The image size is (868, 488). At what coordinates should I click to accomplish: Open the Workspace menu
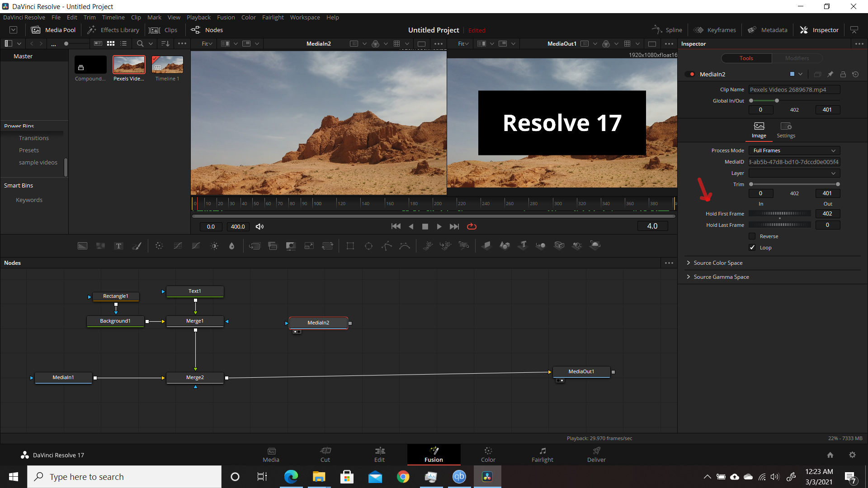point(305,17)
